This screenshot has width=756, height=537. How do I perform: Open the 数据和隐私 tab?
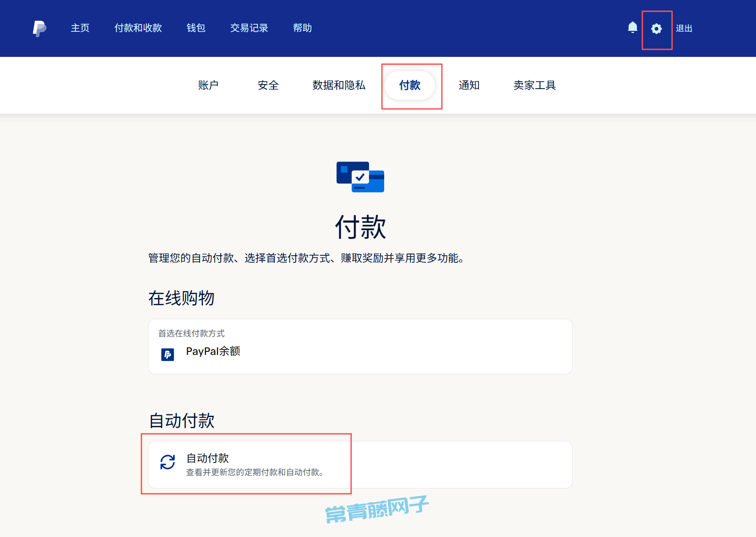click(x=339, y=85)
